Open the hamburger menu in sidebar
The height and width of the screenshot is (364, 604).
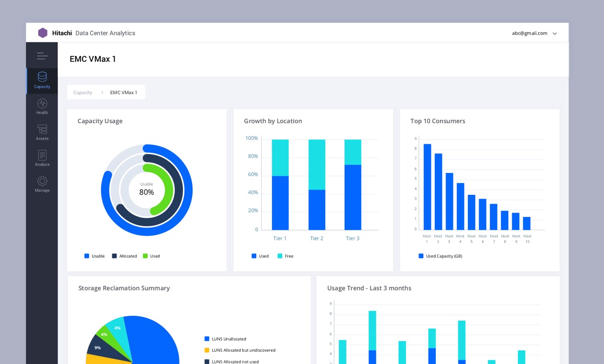pos(42,56)
